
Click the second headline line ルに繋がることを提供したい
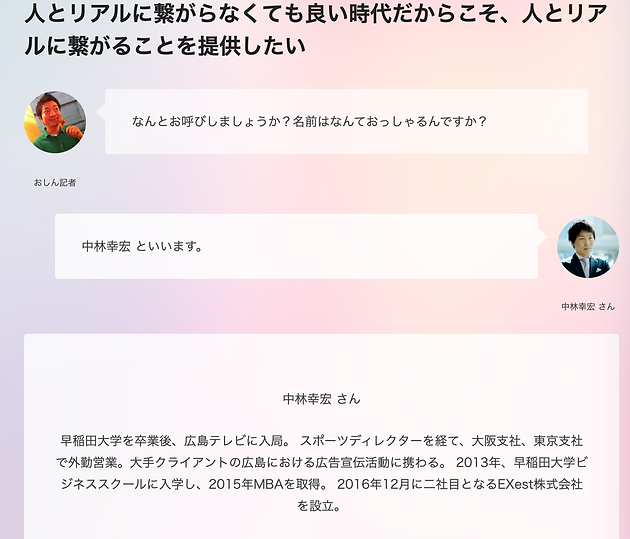pos(165,45)
